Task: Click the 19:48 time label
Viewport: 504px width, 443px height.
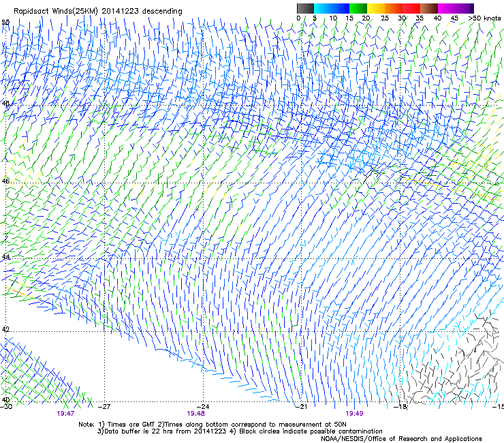Action: point(195,414)
